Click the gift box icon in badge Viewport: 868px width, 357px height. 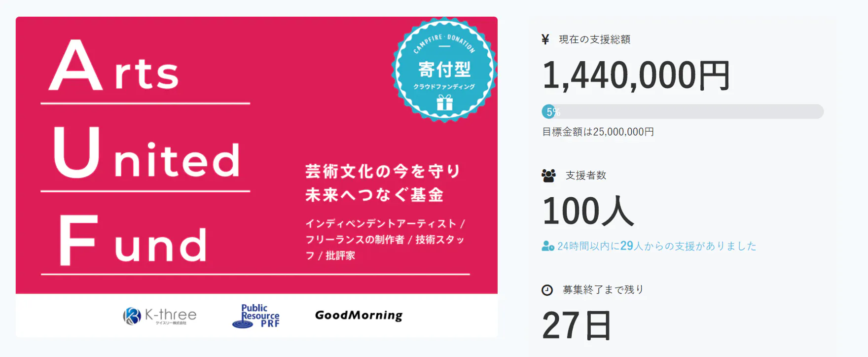click(x=444, y=103)
